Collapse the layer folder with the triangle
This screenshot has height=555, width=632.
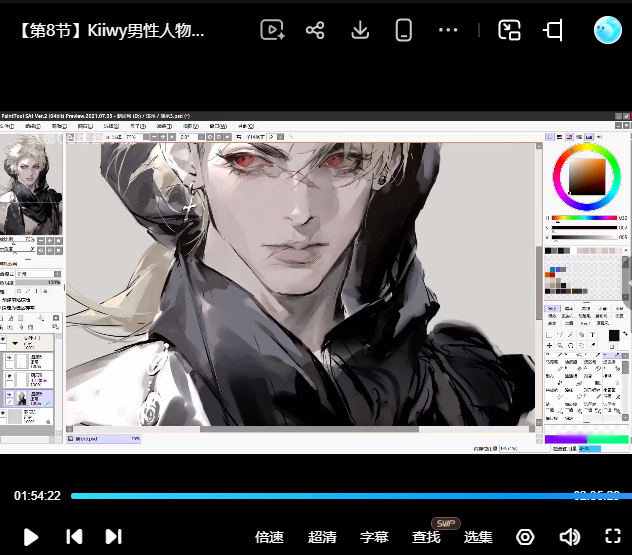[x=15, y=343]
